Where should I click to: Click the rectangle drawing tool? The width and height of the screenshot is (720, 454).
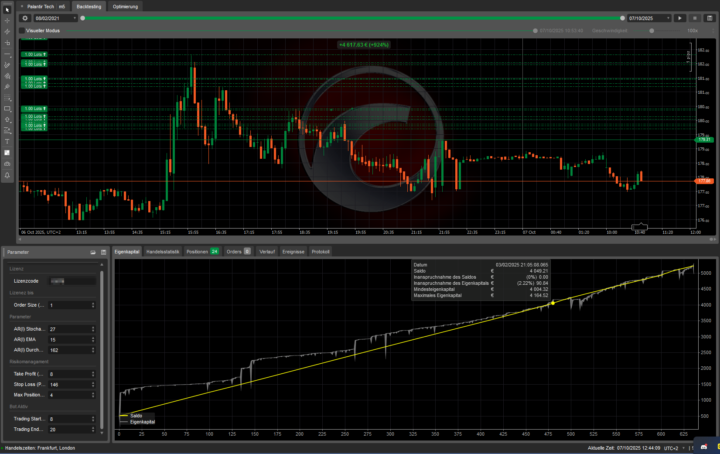(x=8, y=108)
